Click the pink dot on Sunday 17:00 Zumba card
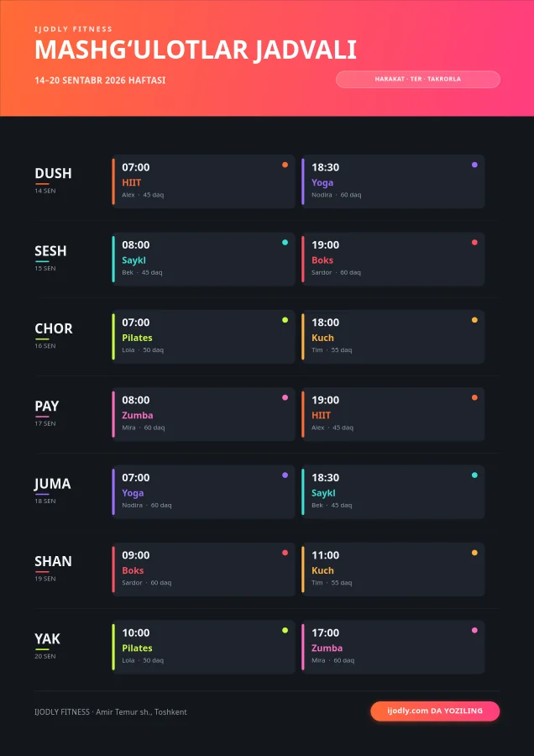Screen dimensions: 534x756 pyautogui.click(x=474, y=630)
